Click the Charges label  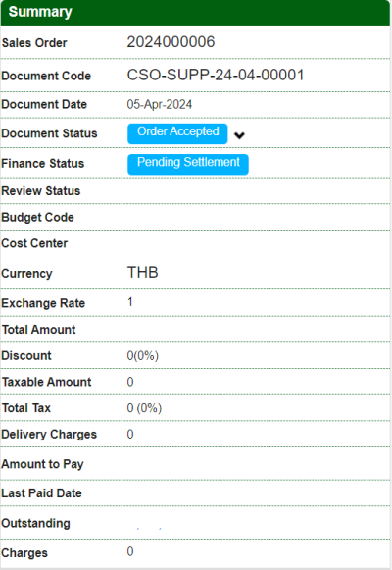click(24, 553)
